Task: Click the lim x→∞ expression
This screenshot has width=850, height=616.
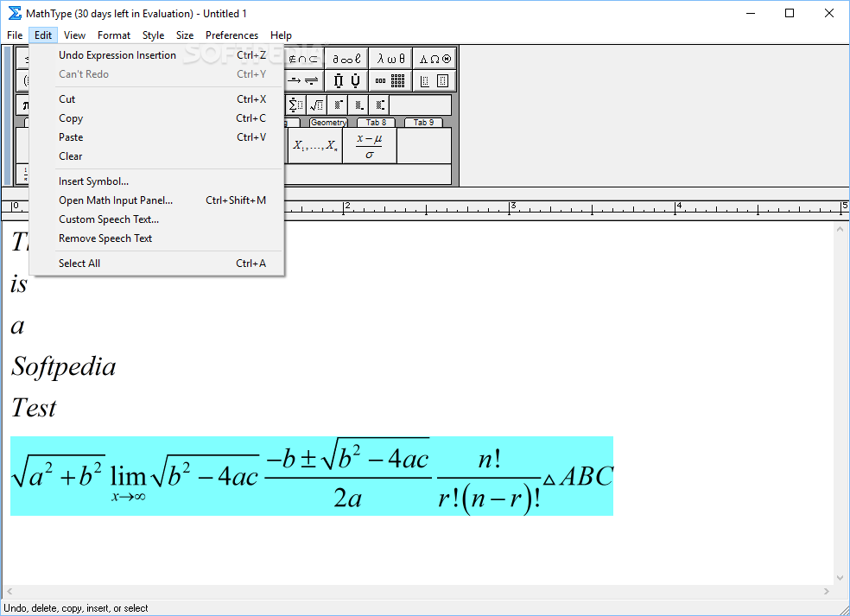Action: (129, 483)
